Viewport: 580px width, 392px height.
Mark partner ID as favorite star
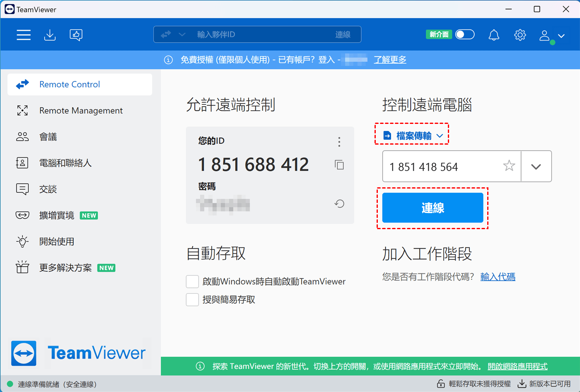pos(509,166)
